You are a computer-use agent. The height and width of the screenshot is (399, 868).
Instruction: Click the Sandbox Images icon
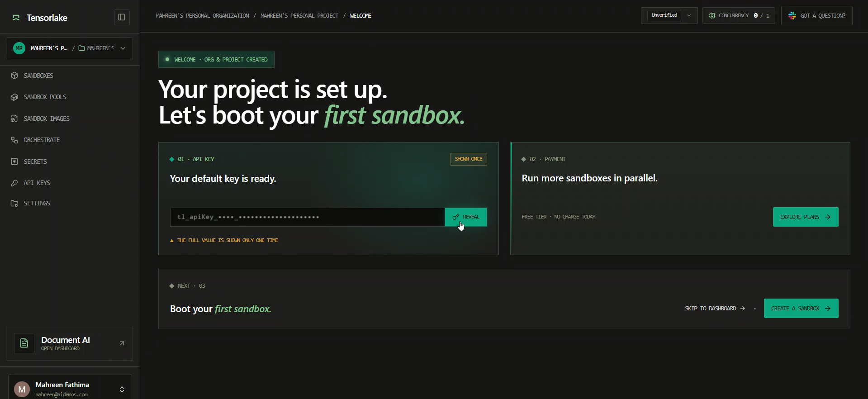click(14, 119)
